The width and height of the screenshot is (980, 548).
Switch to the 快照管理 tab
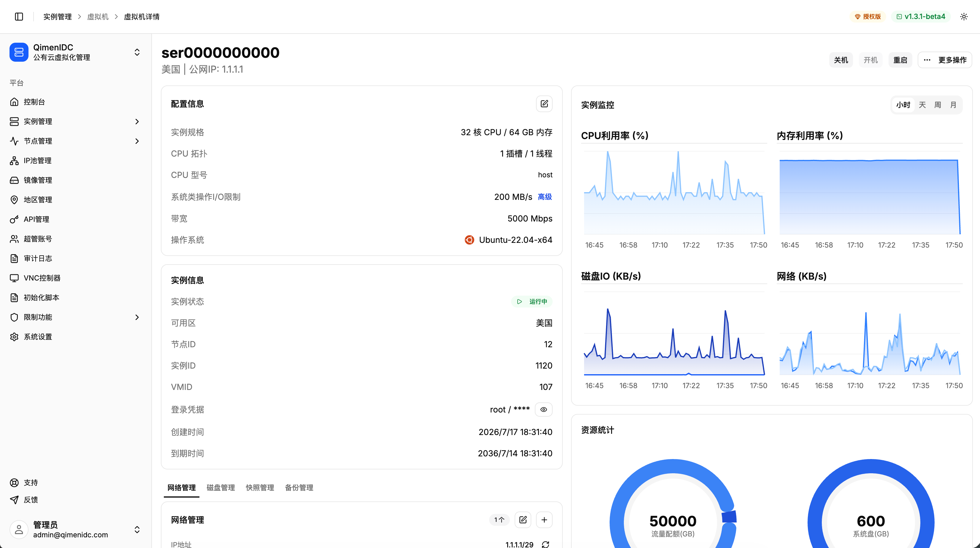(x=260, y=488)
